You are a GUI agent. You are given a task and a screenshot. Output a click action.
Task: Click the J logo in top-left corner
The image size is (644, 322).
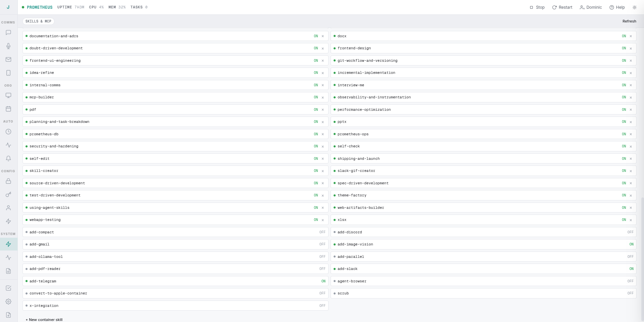(8, 7)
